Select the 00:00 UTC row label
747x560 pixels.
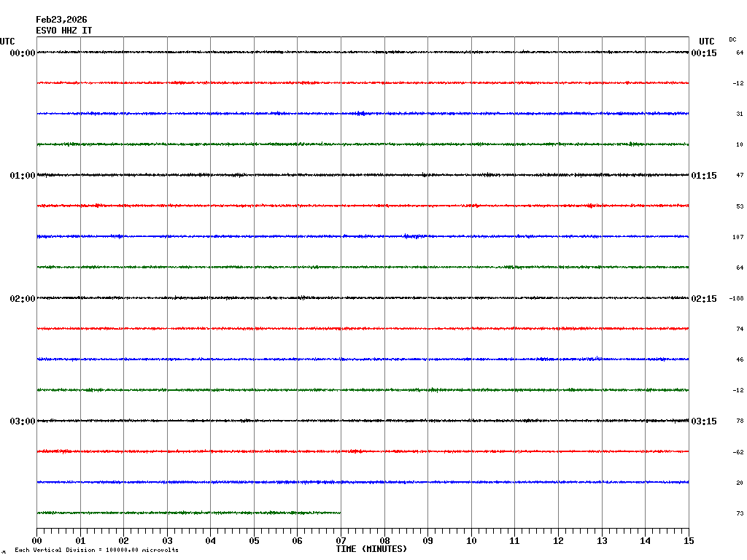[22, 53]
